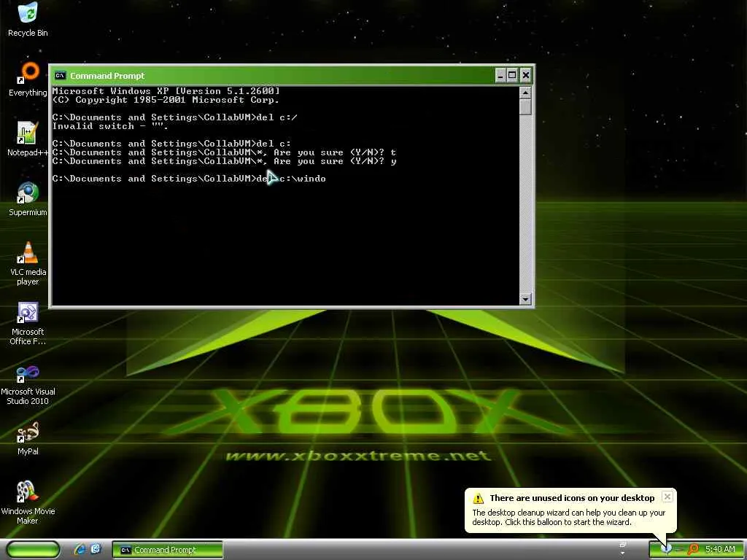Click the balloon title about unused icons
The width and height of the screenshot is (747, 560).
(572, 498)
